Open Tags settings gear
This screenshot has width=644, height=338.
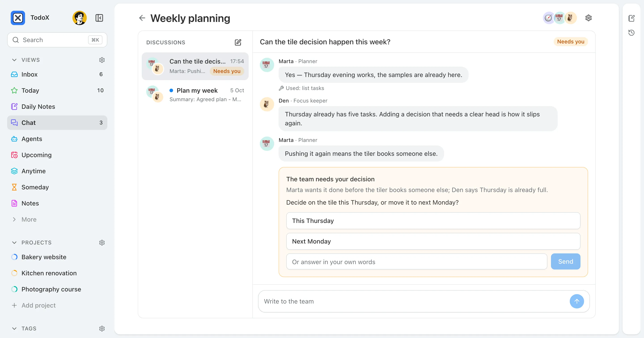pos(102,329)
